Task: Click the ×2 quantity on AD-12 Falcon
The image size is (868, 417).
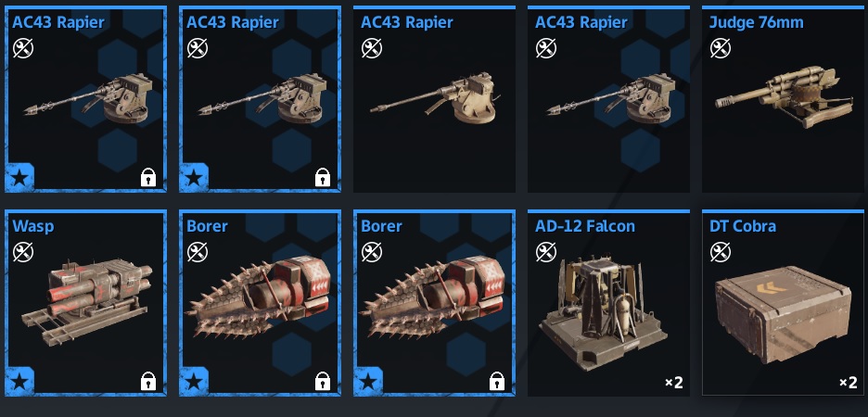Action: pyautogui.click(x=673, y=382)
